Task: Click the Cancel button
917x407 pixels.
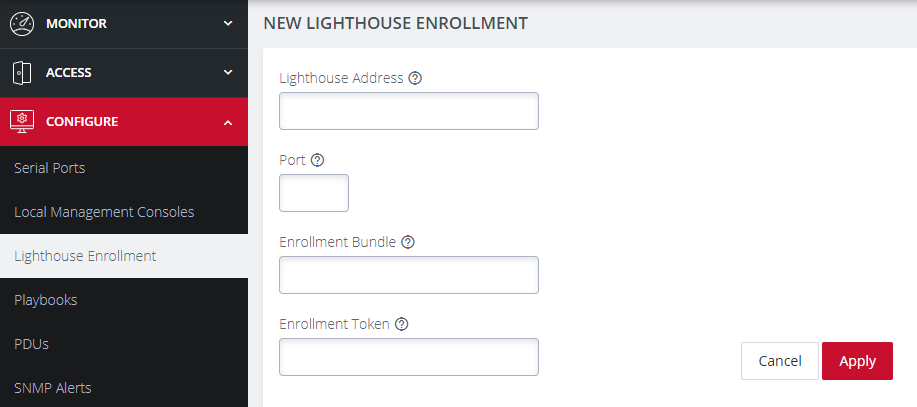Action: click(x=780, y=361)
